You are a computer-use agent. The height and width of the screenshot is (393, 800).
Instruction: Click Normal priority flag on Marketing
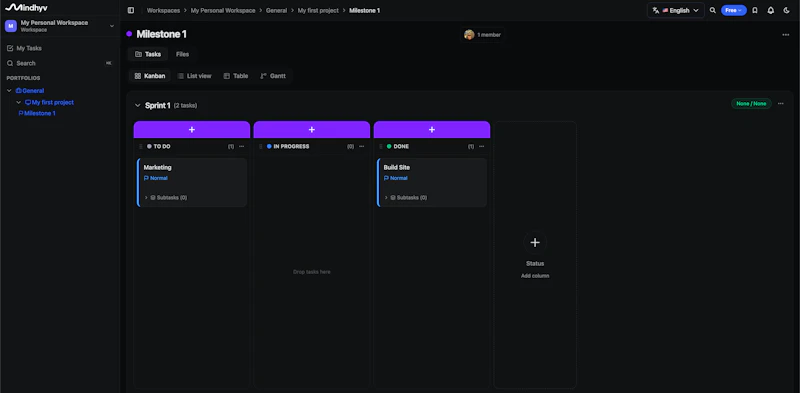156,178
